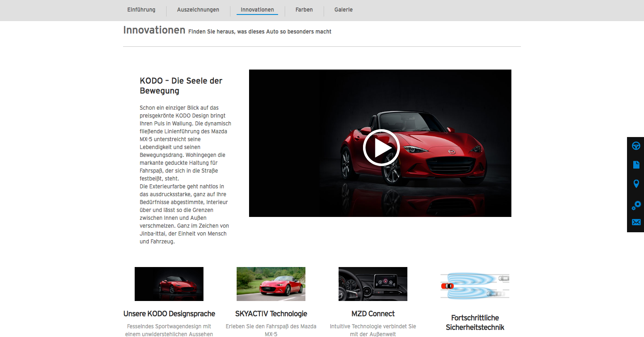Click paragraph starting 'Schon ein einziger Blick'

pos(185,143)
